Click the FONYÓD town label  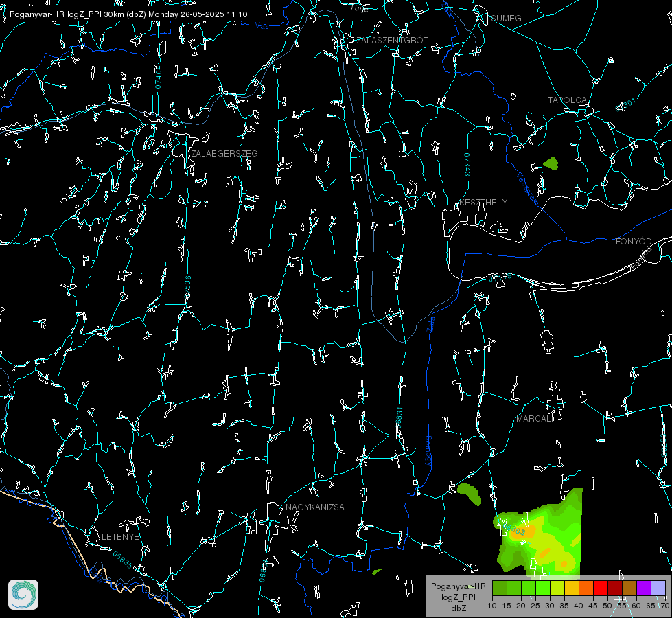click(634, 242)
